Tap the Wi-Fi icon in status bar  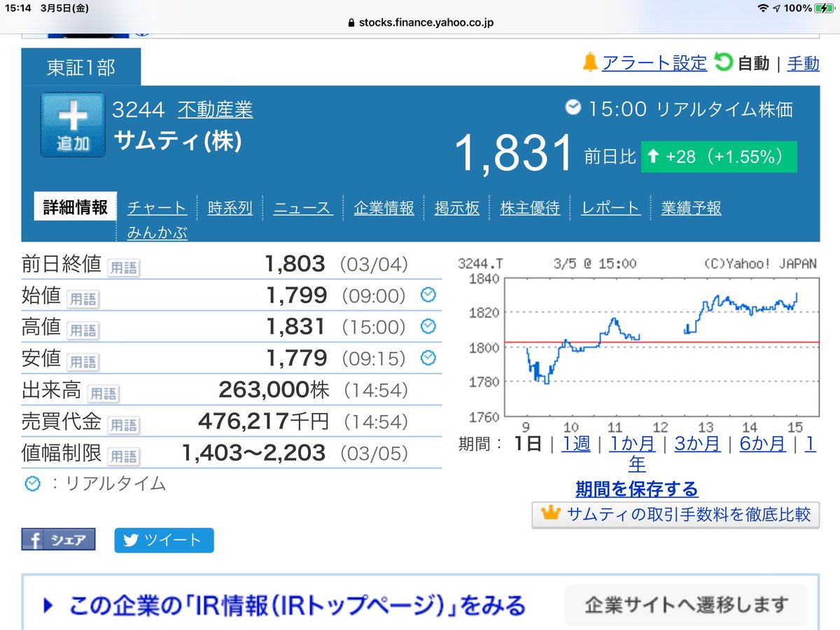click(762, 8)
